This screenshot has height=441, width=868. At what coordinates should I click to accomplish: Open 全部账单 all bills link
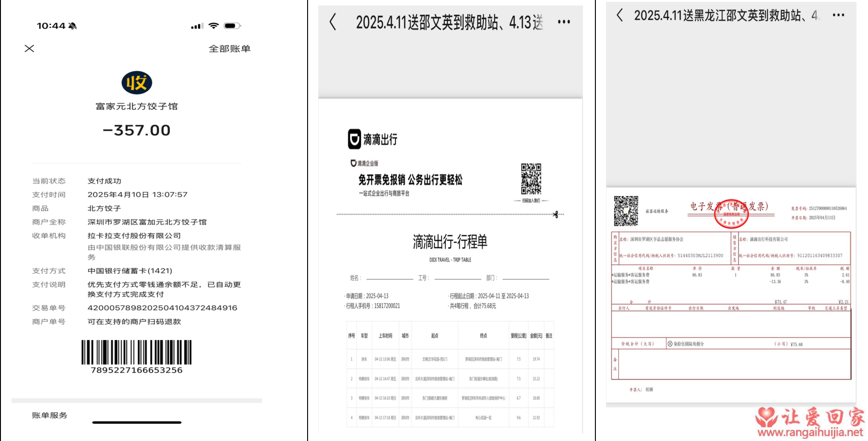(229, 49)
